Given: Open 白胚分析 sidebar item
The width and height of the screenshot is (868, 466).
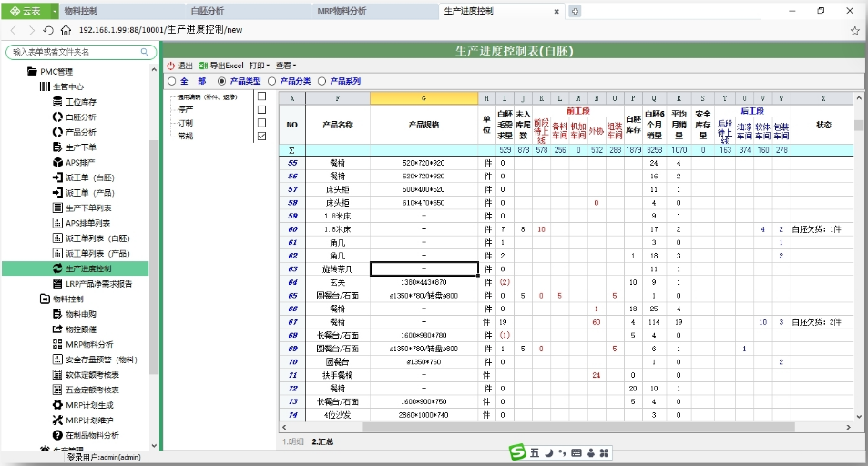Looking at the screenshot, I should pyautogui.click(x=81, y=116).
